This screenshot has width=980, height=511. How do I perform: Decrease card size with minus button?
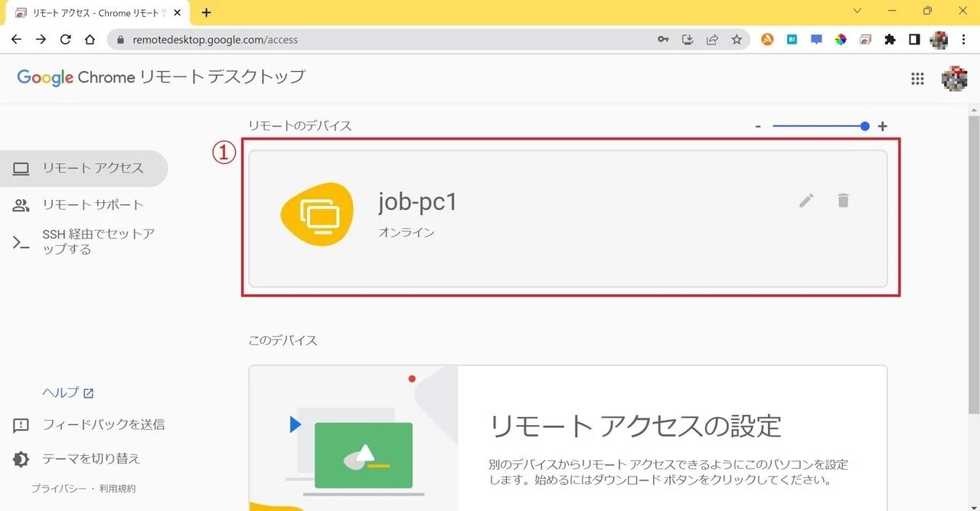tap(758, 126)
